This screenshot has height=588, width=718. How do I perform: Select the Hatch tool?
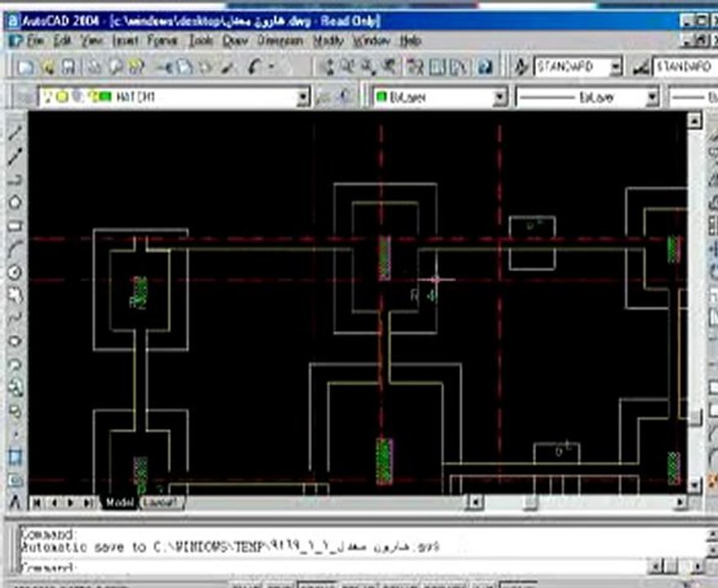tap(15, 457)
